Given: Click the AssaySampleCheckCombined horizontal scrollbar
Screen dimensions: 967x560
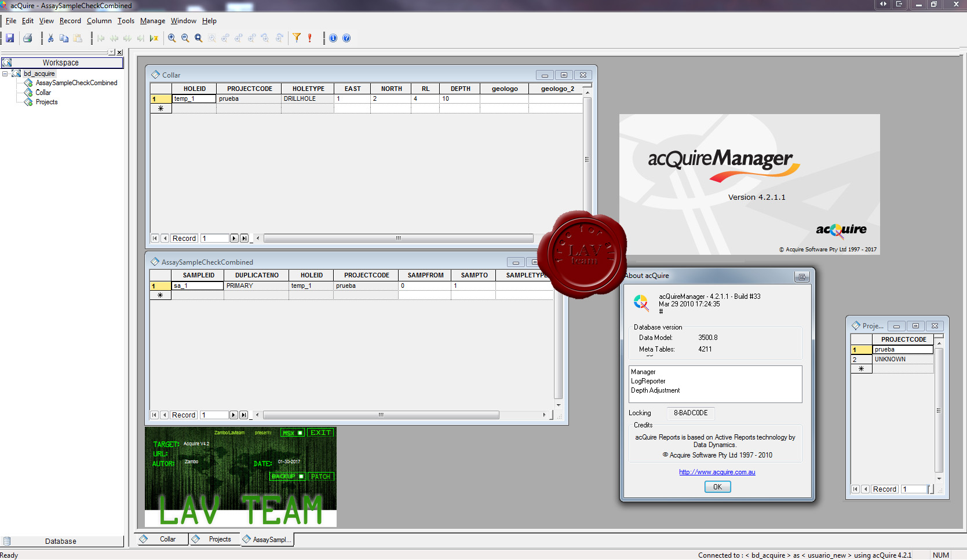Looking at the screenshot, I should [381, 415].
